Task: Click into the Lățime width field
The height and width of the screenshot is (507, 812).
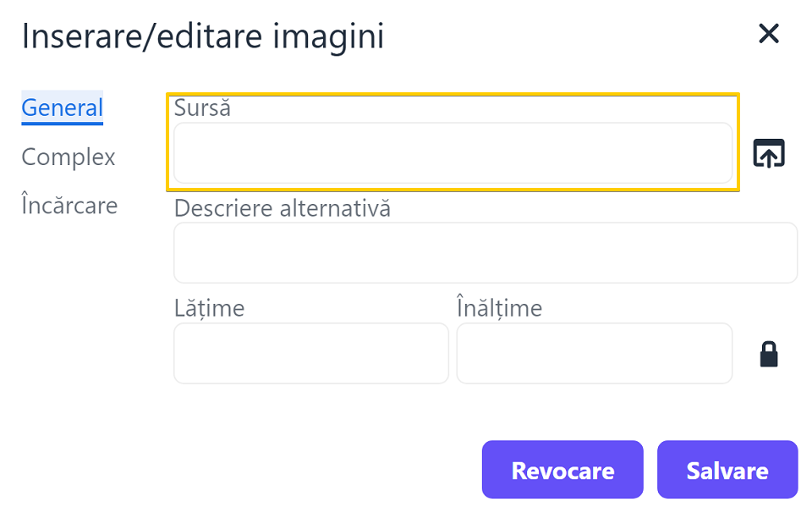Action: [311, 354]
